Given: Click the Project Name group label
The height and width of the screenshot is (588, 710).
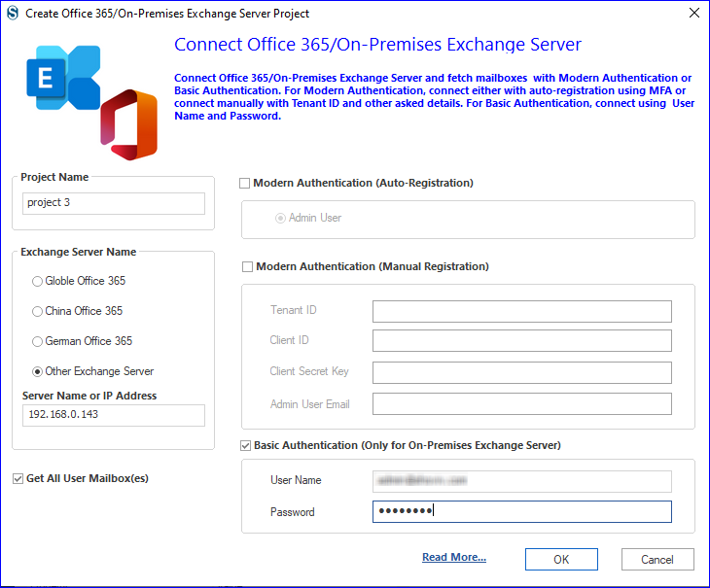Looking at the screenshot, I should coord(54,177).
